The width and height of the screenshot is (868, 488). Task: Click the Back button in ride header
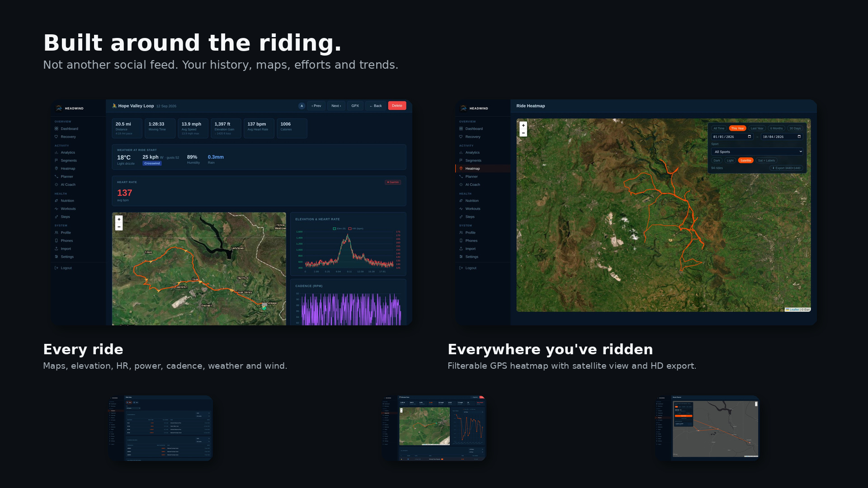tap(375, 106)
